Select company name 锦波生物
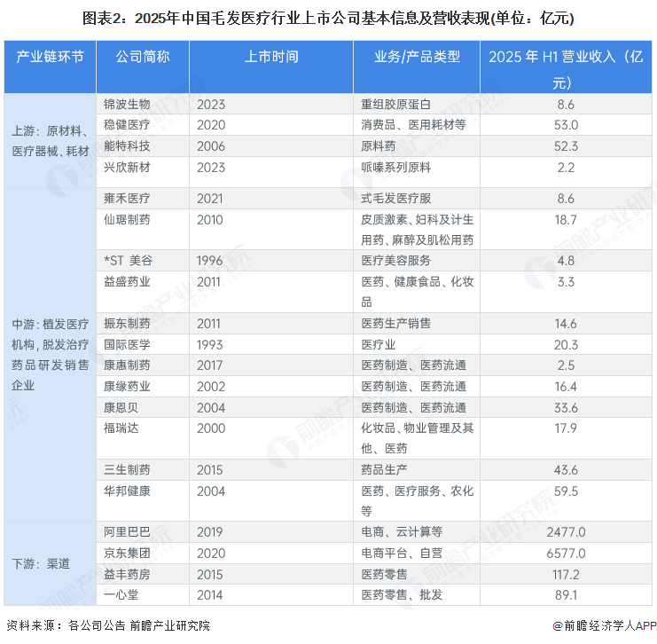Viewport: 657px width, 644px height. point(127,104)
